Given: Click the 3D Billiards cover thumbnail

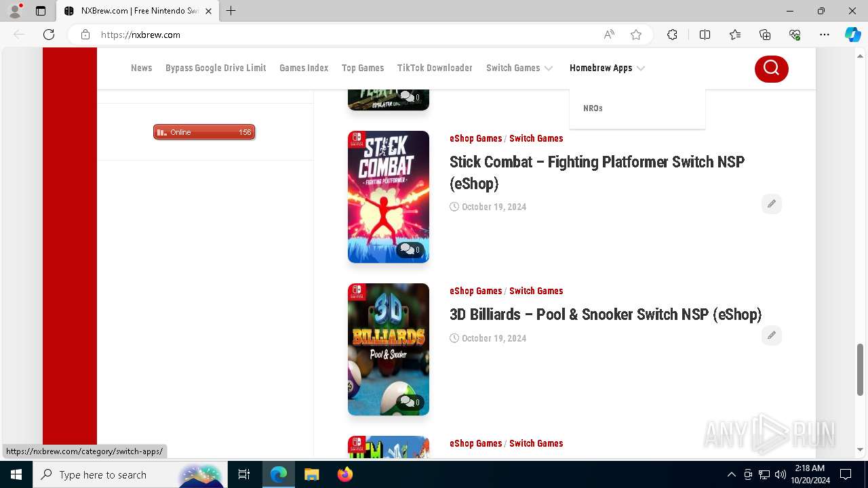Looking at the screenshot, I should coord(389,349).
